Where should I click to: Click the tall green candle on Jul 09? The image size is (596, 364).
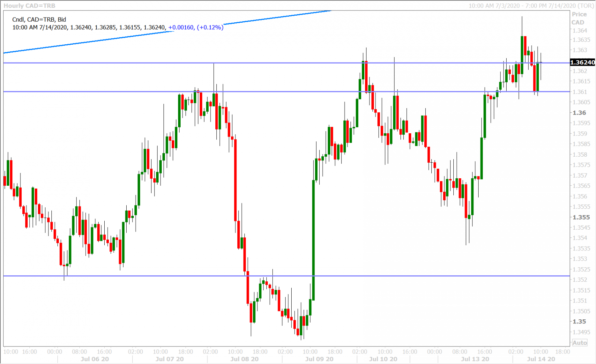click(314, 240)
